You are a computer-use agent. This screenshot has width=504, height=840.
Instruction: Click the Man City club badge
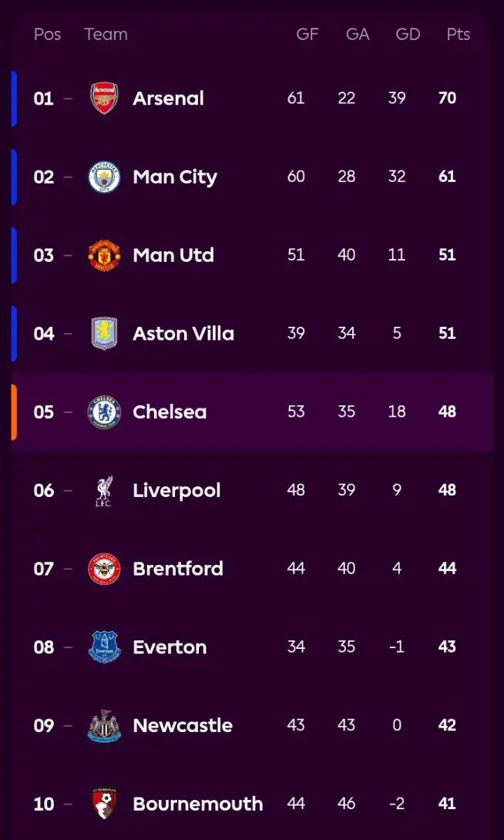click(x=104, y=177)
